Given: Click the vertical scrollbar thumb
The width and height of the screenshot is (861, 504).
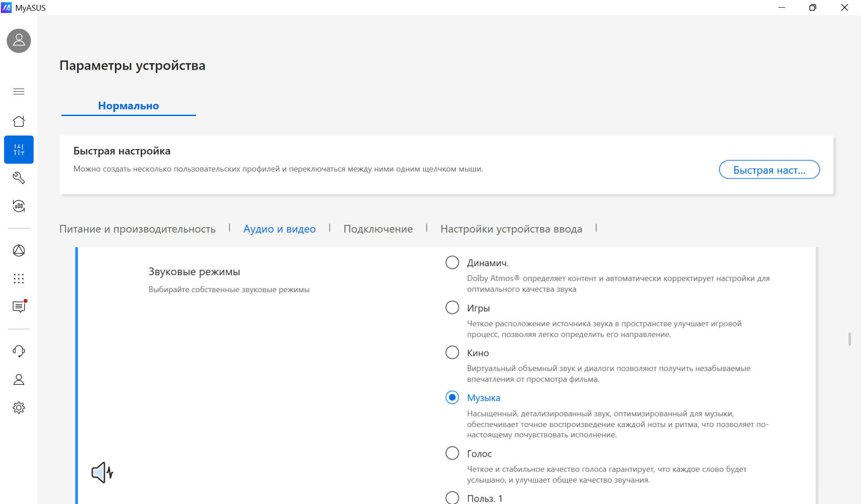Looking at the screenshot, I should (849, 339).
